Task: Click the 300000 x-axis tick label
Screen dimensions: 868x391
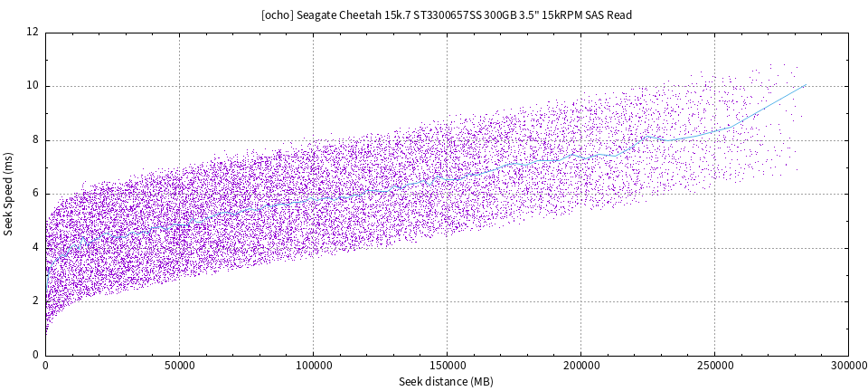Action: 848,367
